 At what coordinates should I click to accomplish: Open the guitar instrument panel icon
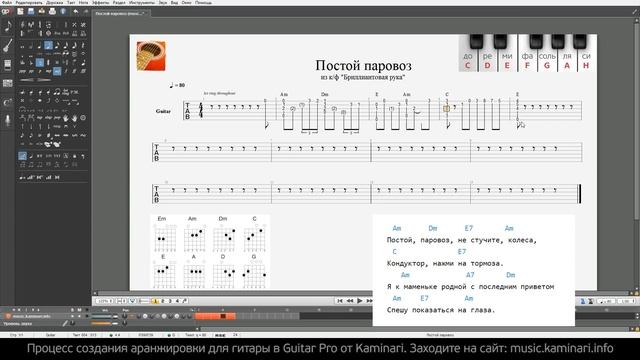[x=7, y=46]
